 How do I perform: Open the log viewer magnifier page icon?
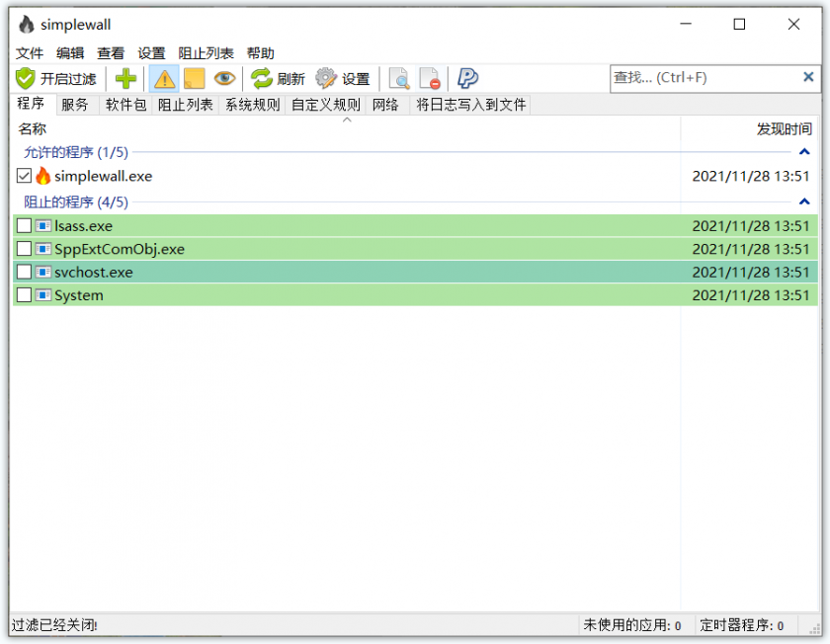[399, 79]
